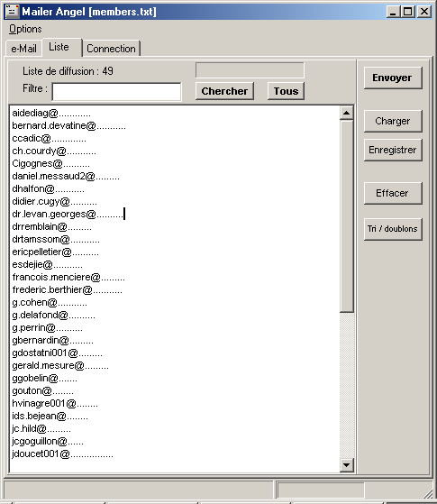Switch to the Connection tab
Viewport: 437px width, 504px height.
(x=111, y=49)
